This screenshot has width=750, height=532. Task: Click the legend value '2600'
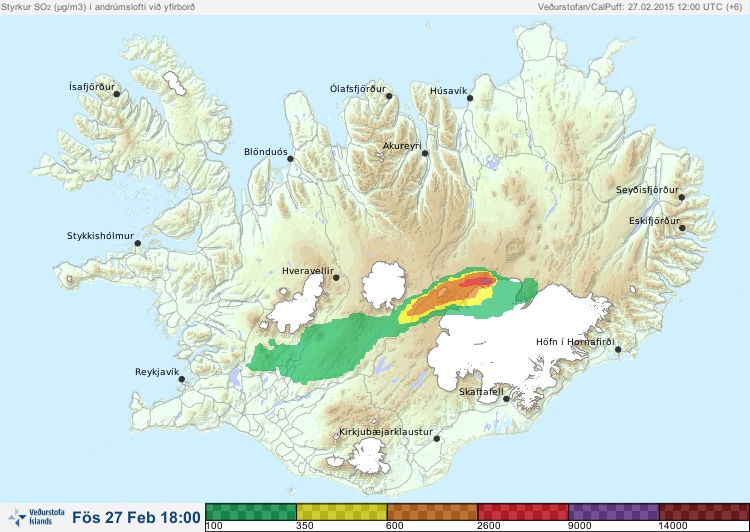[x=488, y=526]
